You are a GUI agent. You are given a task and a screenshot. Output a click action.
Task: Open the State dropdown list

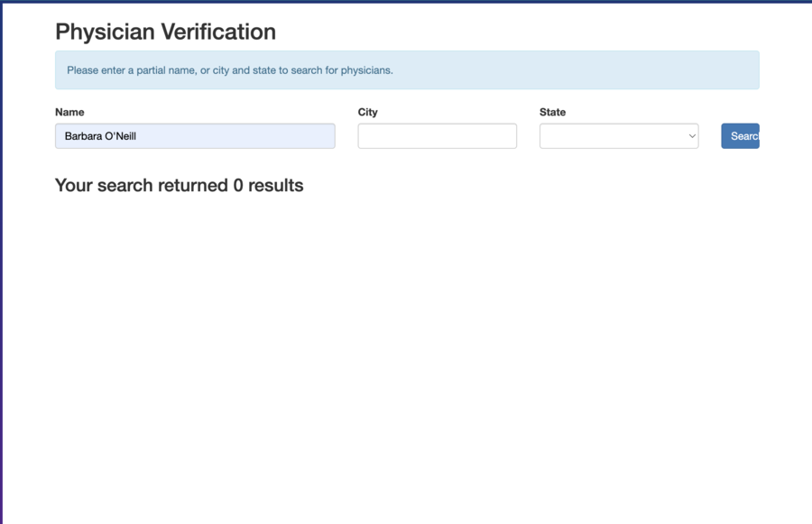(x=618, y=136)
